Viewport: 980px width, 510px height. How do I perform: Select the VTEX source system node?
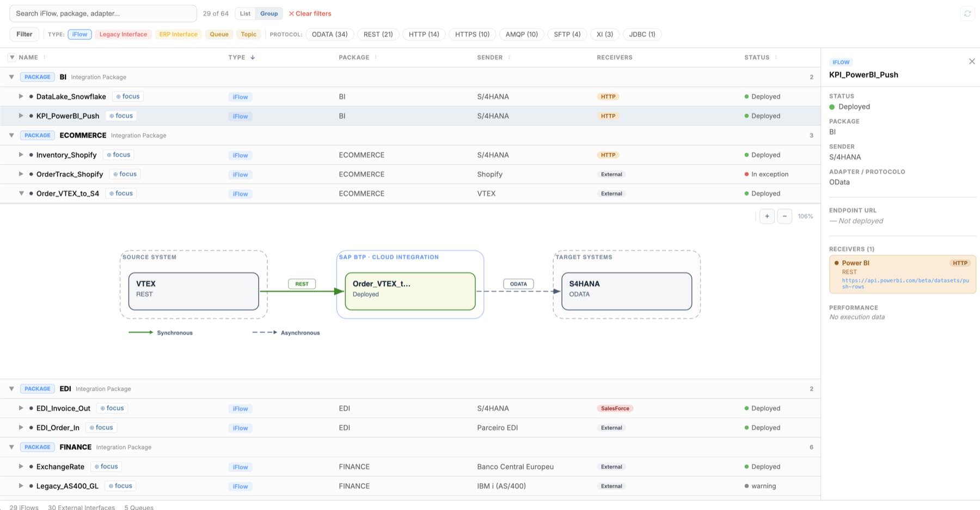(193, 291)
